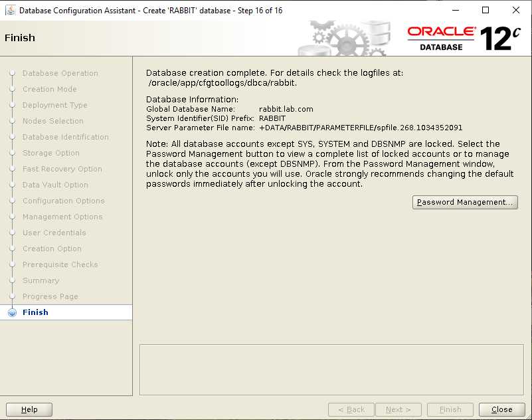Click the 'System Identifier(SID) Prefix:' label
Image resolution: width=532 pixels, height=420 pixels.
click(200, 118)
